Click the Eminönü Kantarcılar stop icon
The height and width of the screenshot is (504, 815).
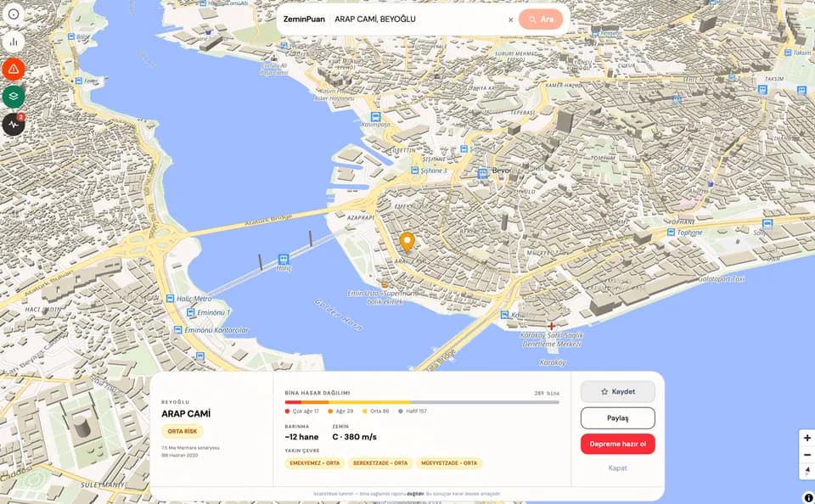click(177, 330)
